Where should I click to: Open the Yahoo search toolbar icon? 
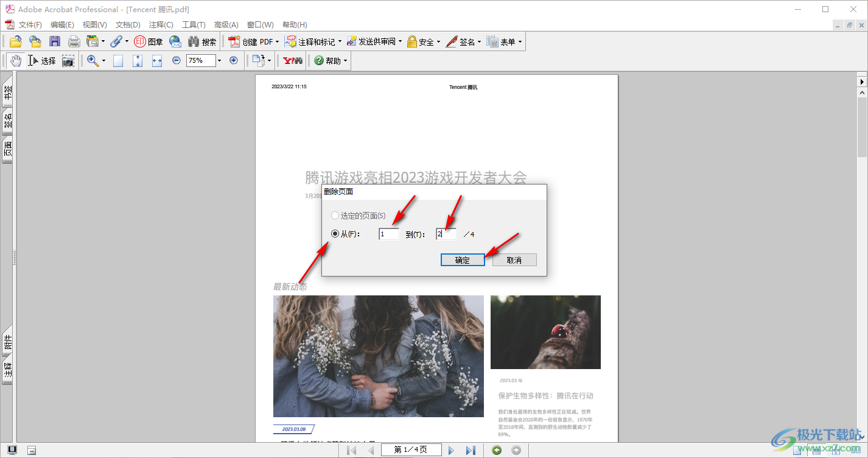pos(293,60)
